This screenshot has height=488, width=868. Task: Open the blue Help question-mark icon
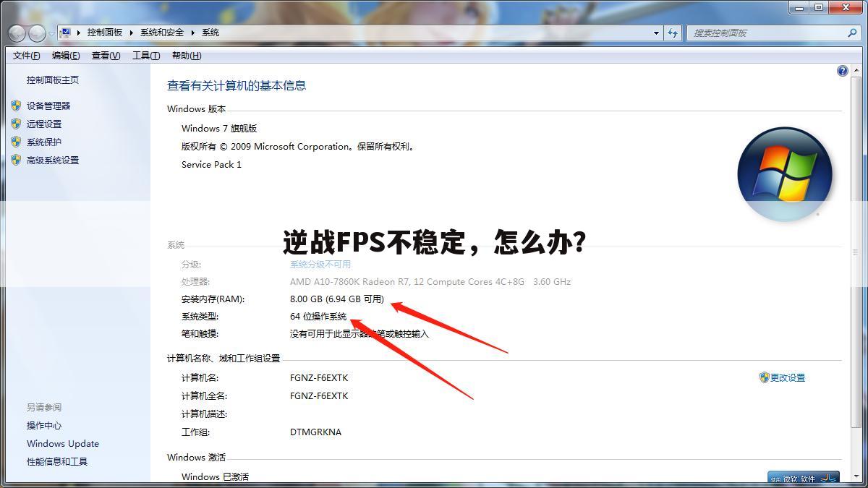tap(842, 71)
